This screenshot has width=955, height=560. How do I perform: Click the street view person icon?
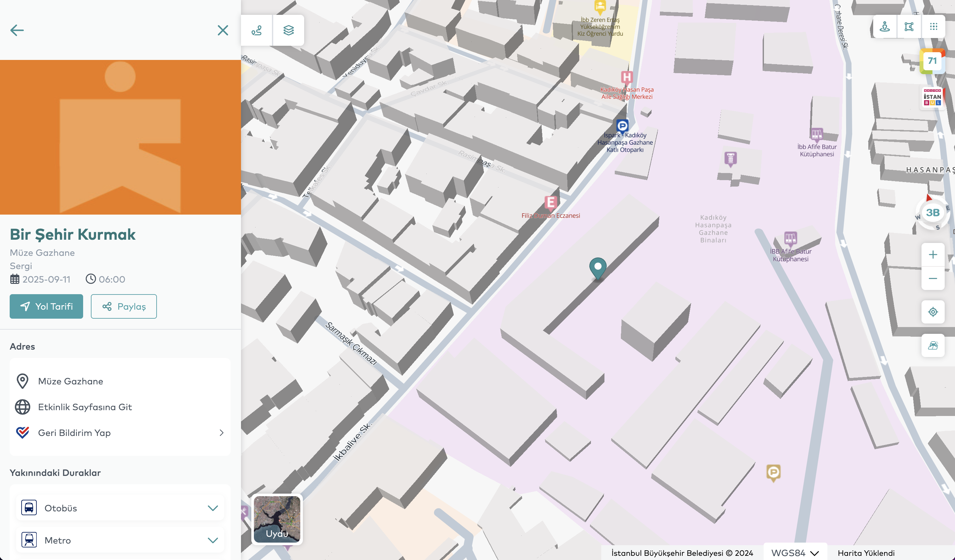tap(884, 26)
